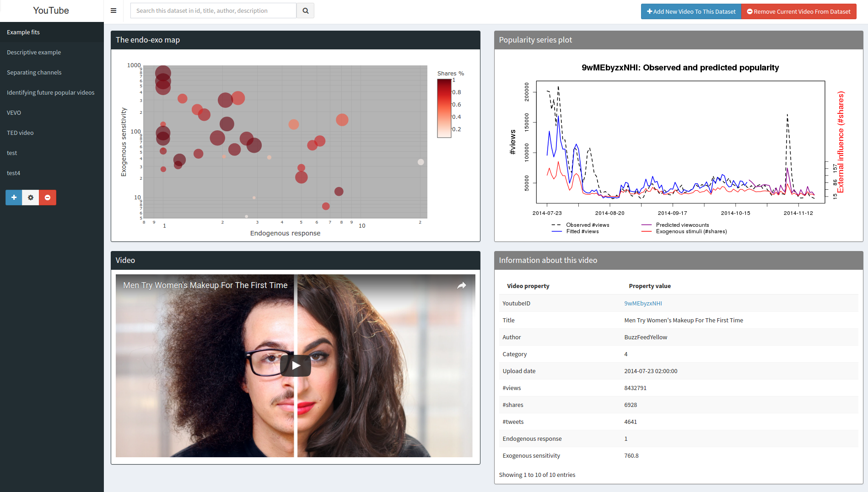Image resolution: width=868 pixels, height=492 pixels.
Task: Click the YouTube logo header
Action: [51, 11]
